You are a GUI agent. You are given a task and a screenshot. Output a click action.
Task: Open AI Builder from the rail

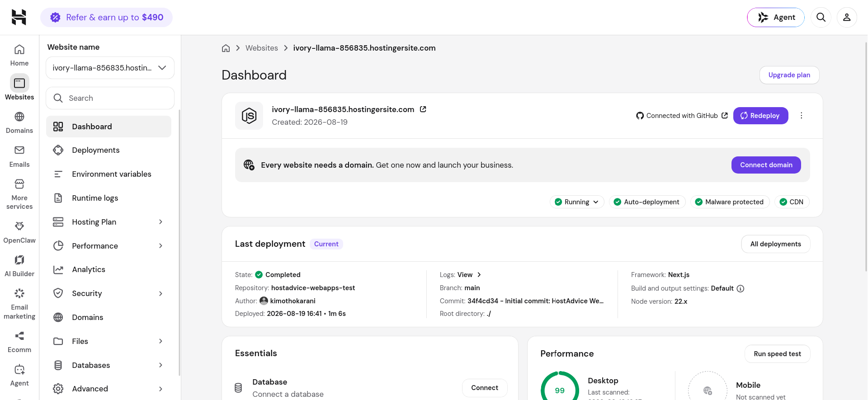click(x=19, y=266)
